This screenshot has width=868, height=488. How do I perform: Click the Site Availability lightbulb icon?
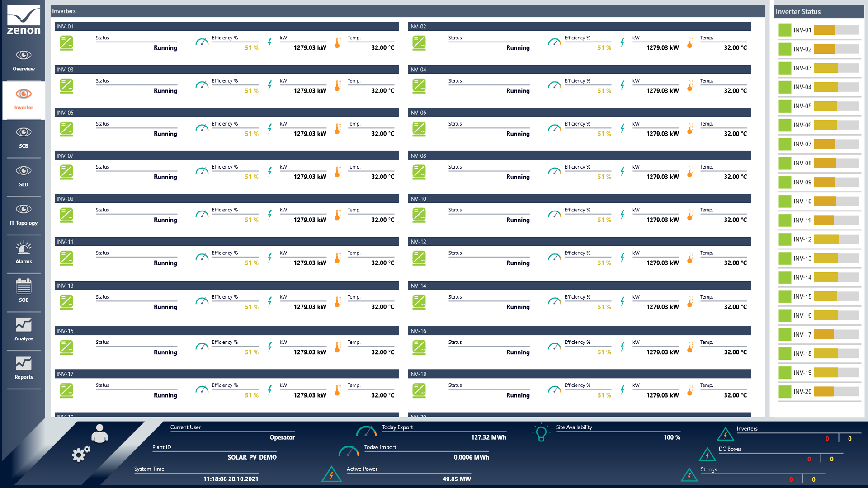[541, 432]
